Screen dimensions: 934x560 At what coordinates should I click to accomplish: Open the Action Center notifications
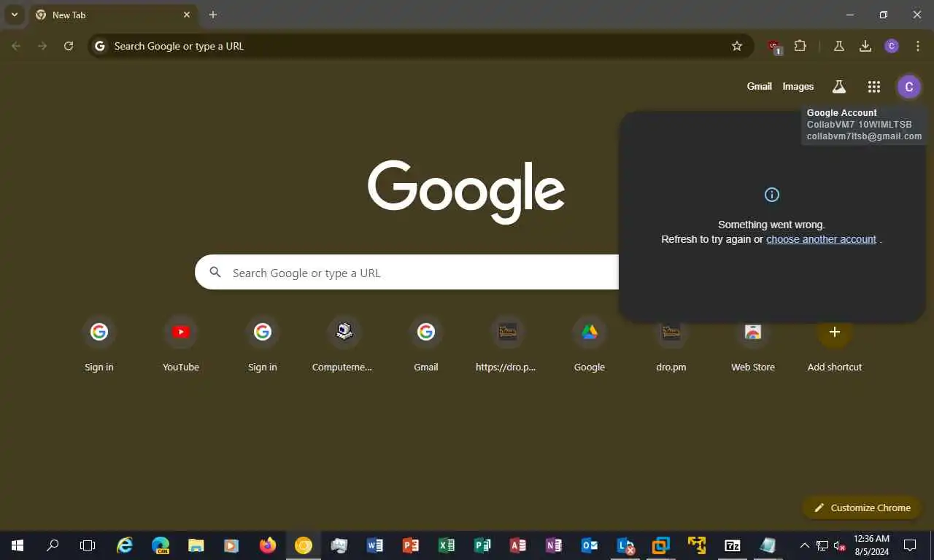pyautogui.click(x=910, y=545)
